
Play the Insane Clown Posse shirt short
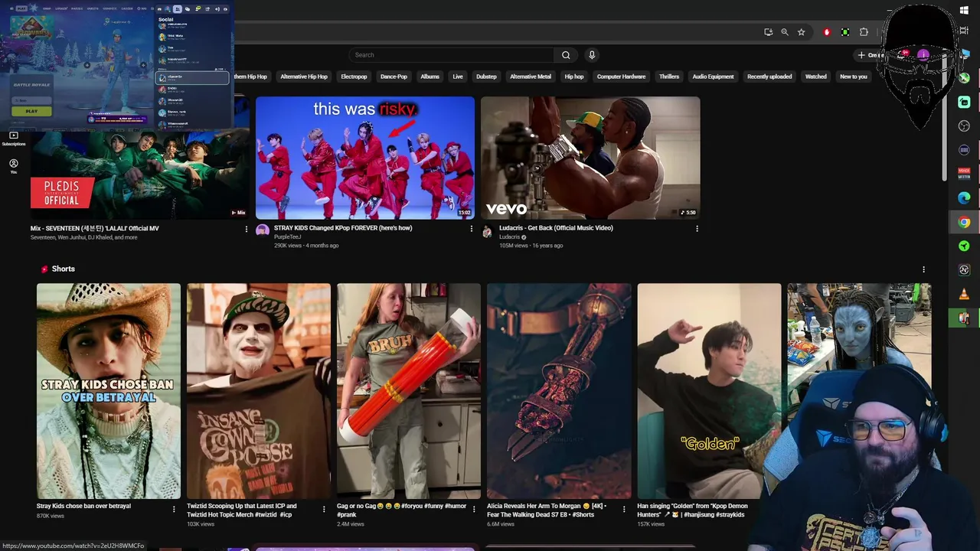point(259,391)
